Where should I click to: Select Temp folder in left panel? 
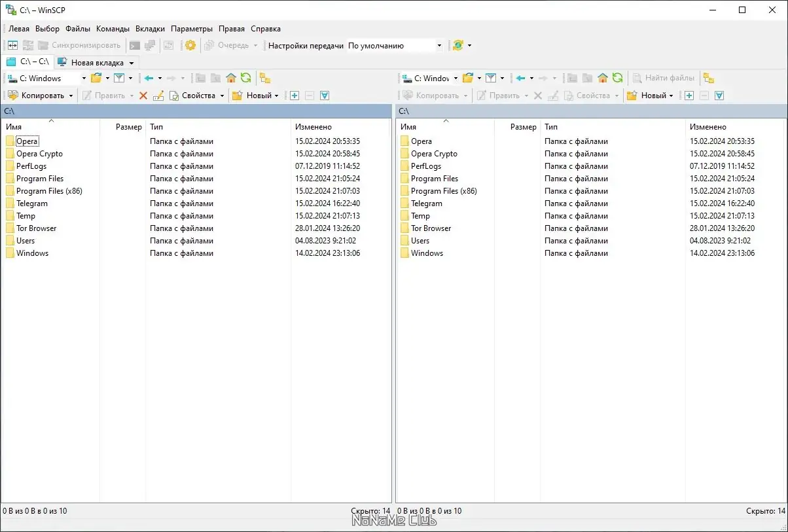[x=26, y=216]
